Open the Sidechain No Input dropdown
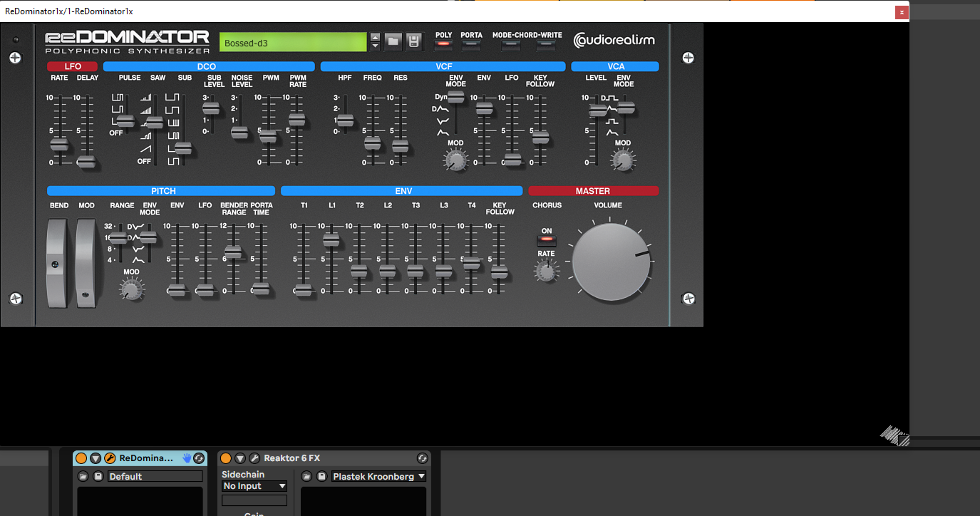The height and width of the screenshot is (516, 980). tap(254, 486)
